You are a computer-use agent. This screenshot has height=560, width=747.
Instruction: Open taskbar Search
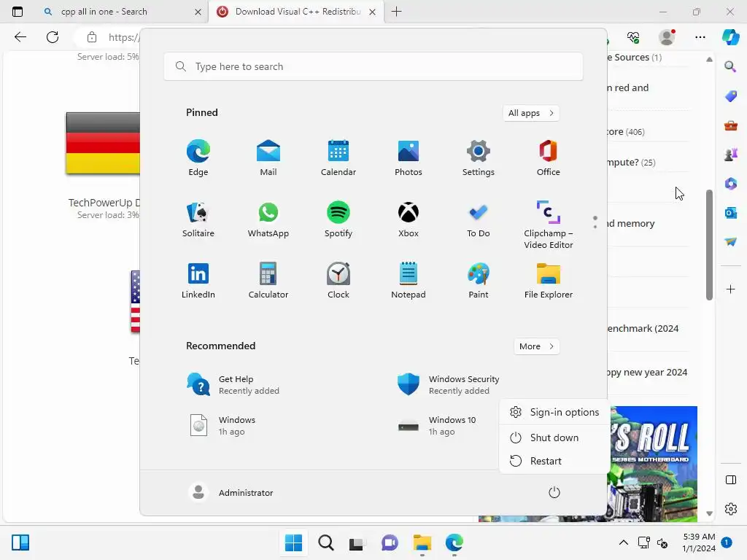coord(326,542)
